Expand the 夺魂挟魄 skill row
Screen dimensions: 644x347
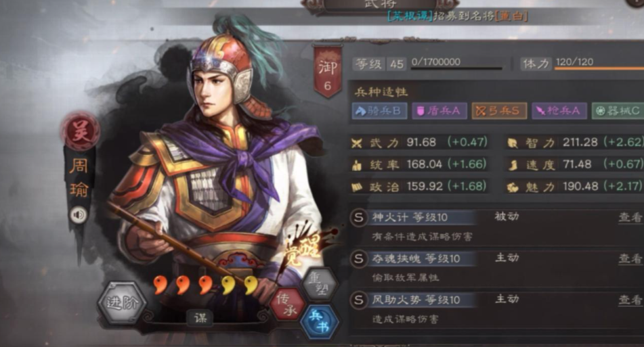point(496,269)
